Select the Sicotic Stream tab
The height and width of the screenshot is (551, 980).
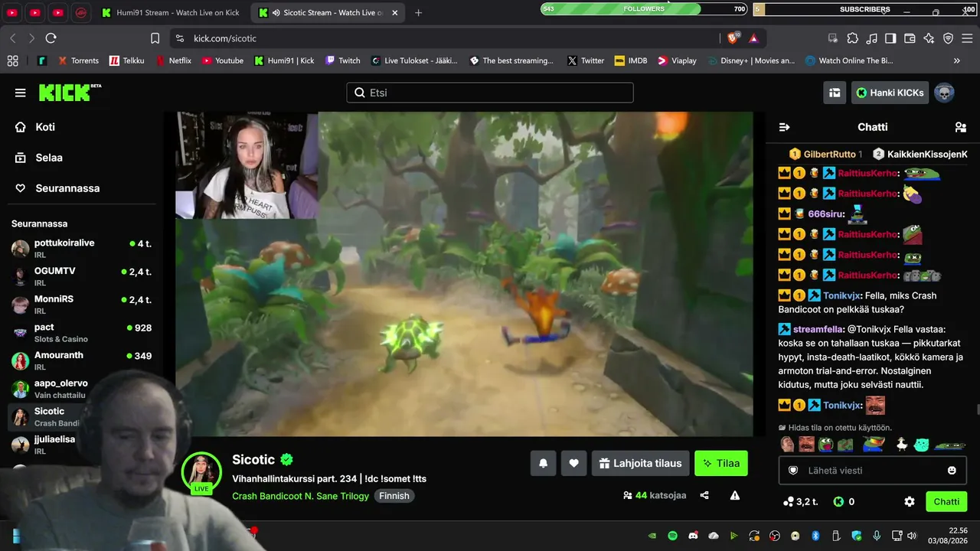[x=329, y=12]
